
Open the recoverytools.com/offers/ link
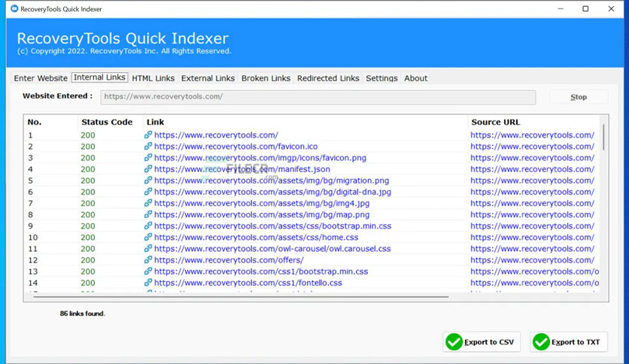click(229, 260)
